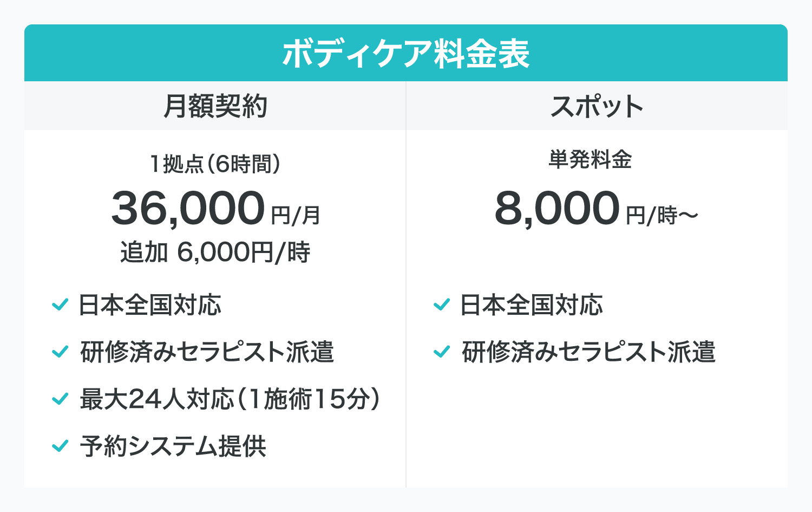The image size is (812, 512).
Task: Click the checkmark beside 研修済みセラピスト派遣 under スポット
Action: (442, 352)
